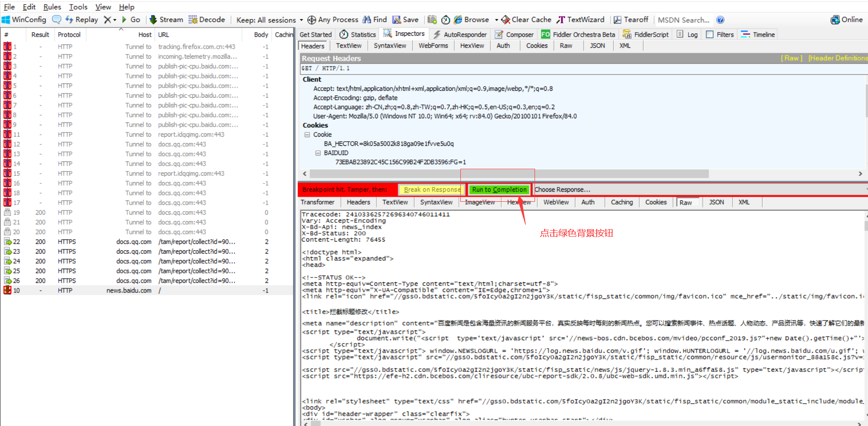Click the [Header Definitions] link
Viewport: 868px width, 426px height.
point(838,58)
